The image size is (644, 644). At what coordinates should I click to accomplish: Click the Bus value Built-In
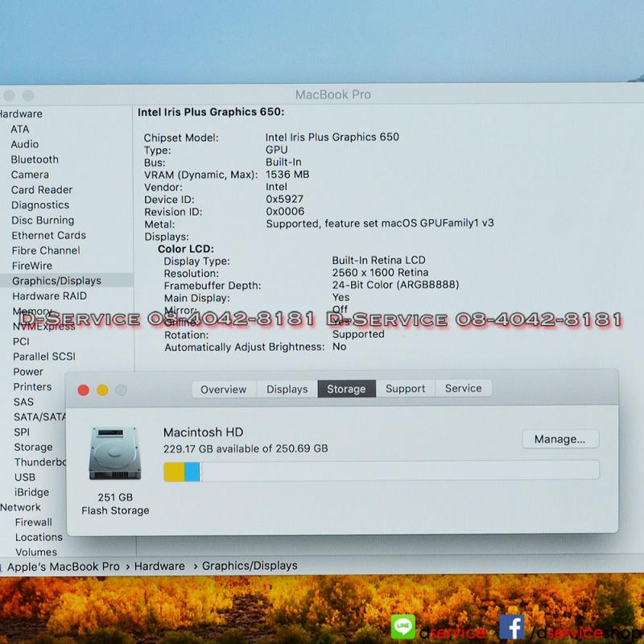[284, 163]
